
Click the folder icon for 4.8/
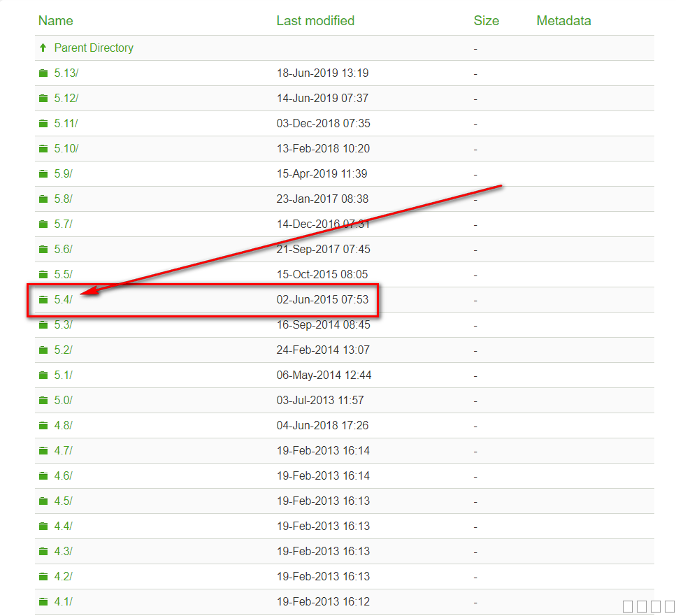coord(43,426)
